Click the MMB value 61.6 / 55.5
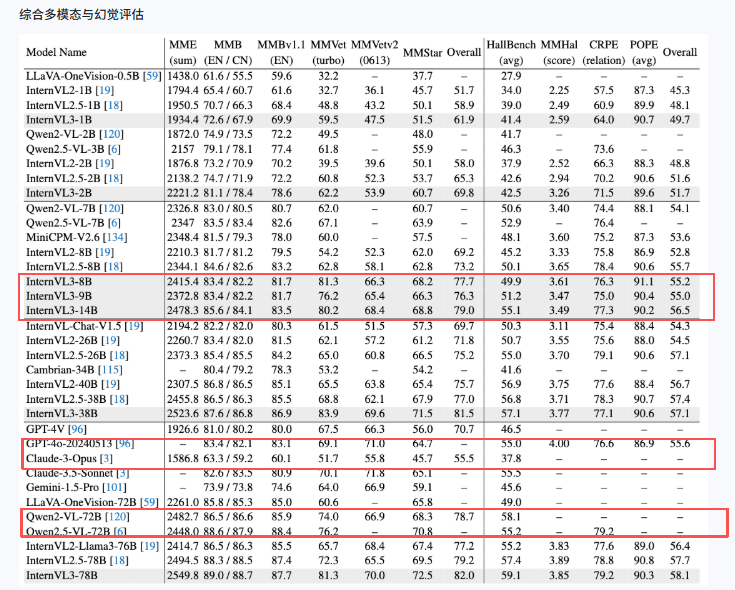The image size is (735, 590). pos(228,76)
